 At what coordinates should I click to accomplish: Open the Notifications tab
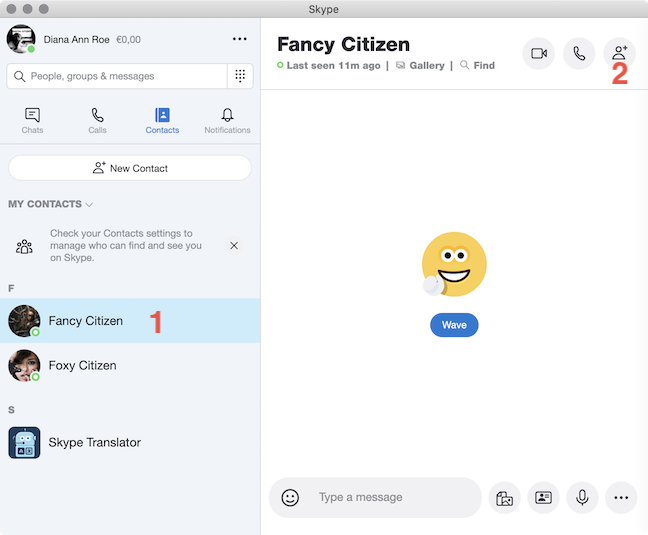click(227, 121)
